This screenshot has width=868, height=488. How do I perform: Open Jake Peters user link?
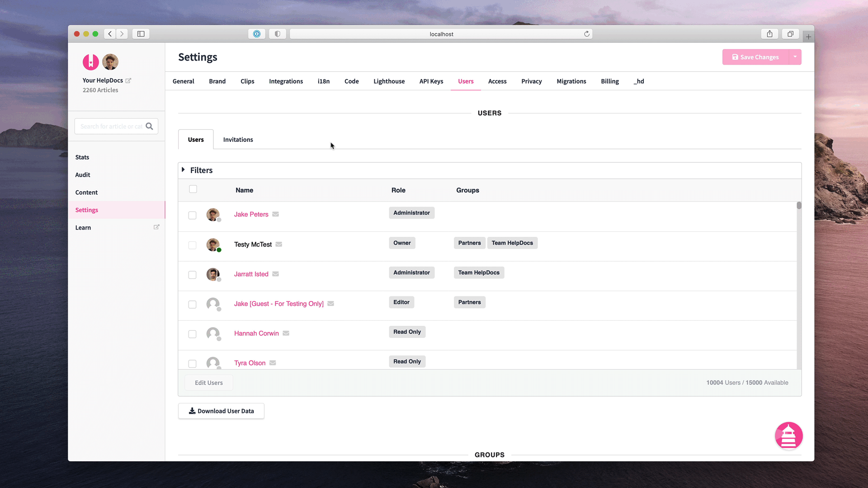tap(251, 214)
